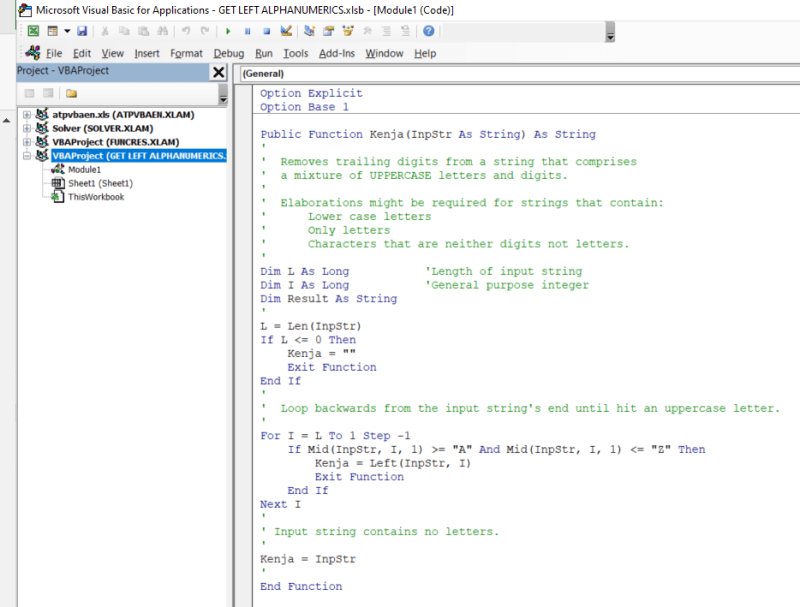This screenshot has width=800, height=607.
Task: Select VBAProject (GET LEFT ALPHANUMERICS) in tree
Action: [138, 156]
